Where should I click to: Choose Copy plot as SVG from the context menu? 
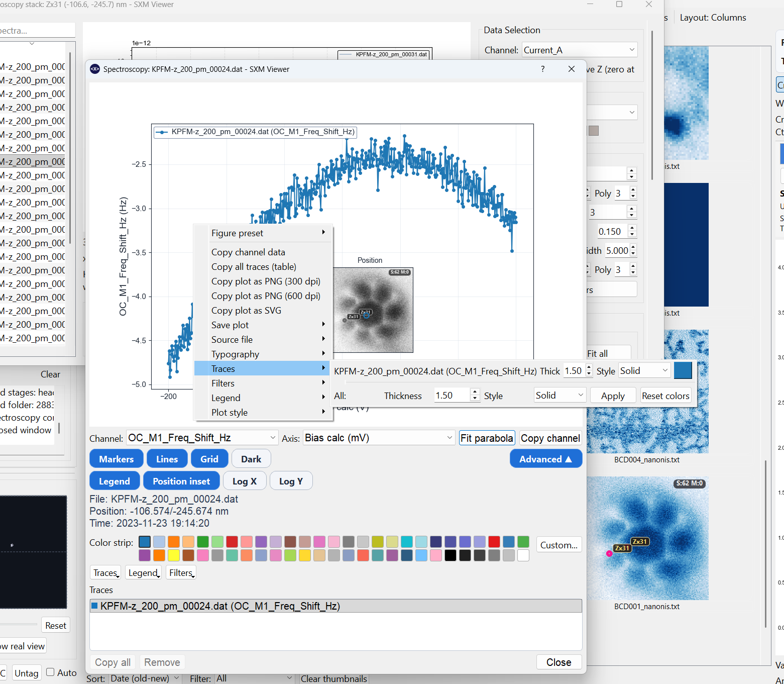click(246, 310)
